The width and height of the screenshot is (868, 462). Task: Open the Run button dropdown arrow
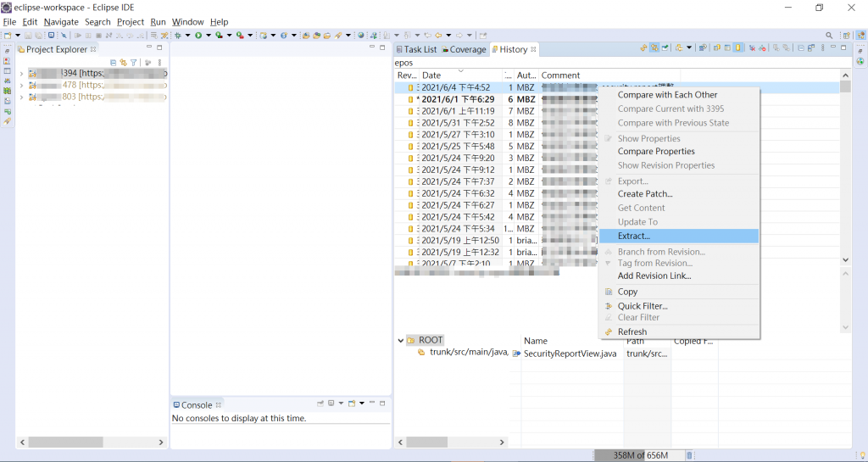tap(209, 36)
